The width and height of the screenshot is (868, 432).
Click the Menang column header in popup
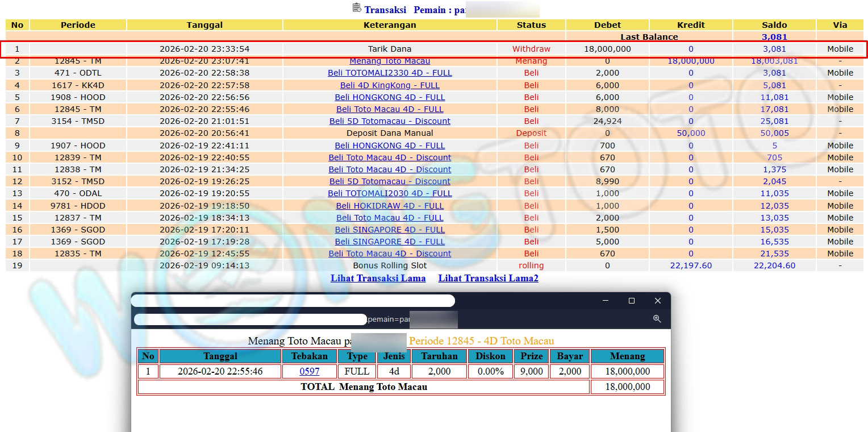(x=627, y=356)
